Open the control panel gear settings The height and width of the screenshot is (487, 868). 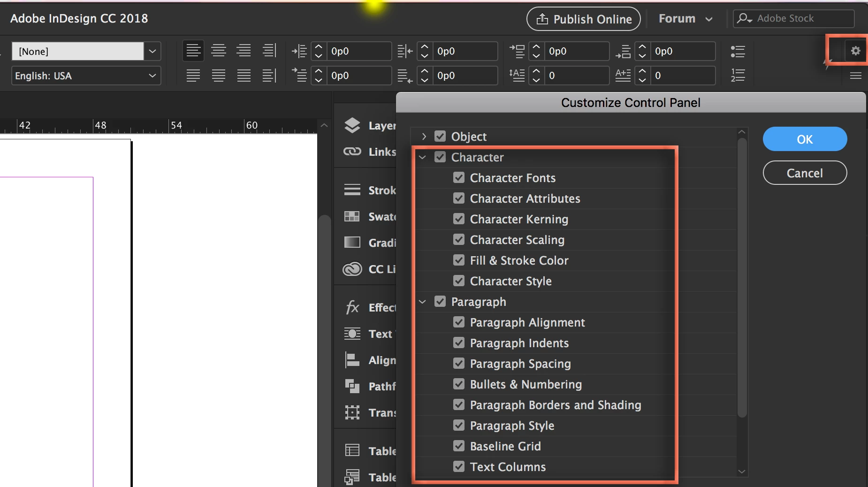(855, 51)
